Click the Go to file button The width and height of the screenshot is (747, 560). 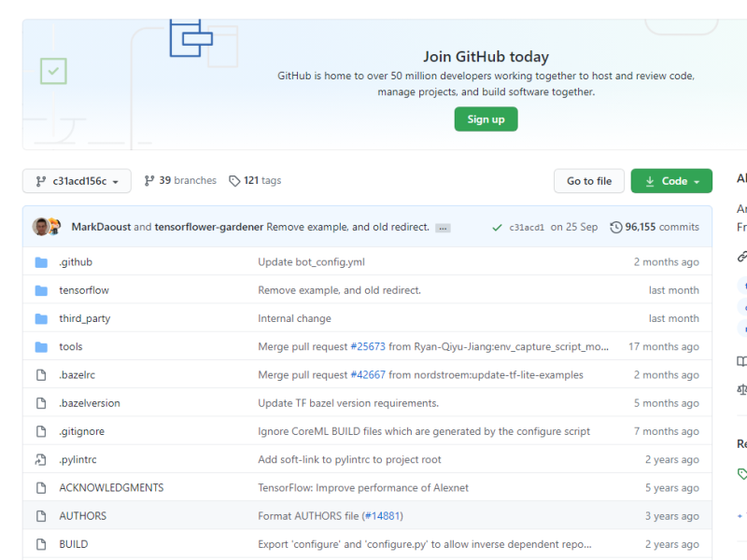pos(589,181)
